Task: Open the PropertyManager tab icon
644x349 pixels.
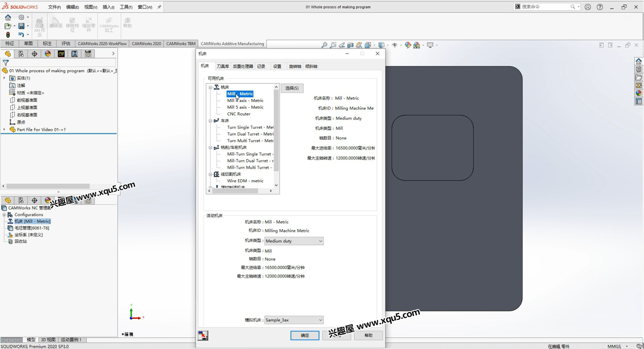Action: (x=21, y=54)
